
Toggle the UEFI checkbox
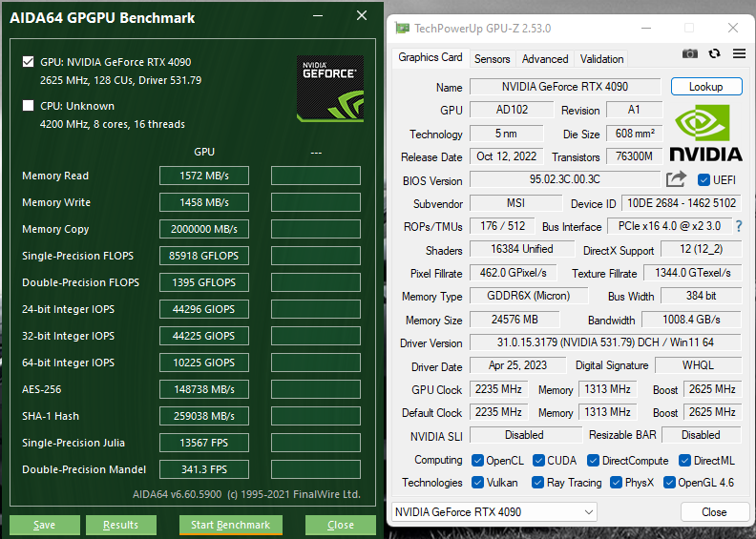coord(703,179)
